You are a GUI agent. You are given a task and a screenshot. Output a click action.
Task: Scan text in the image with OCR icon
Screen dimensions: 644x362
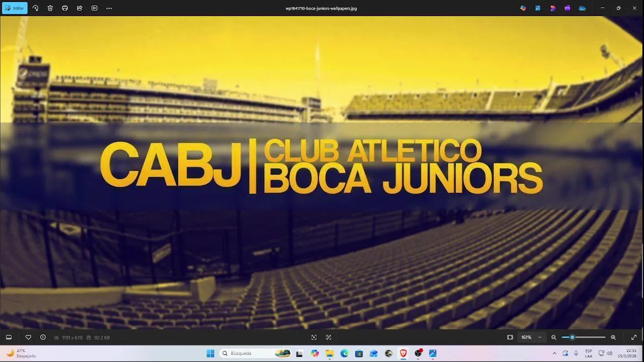tap(329, 337)
